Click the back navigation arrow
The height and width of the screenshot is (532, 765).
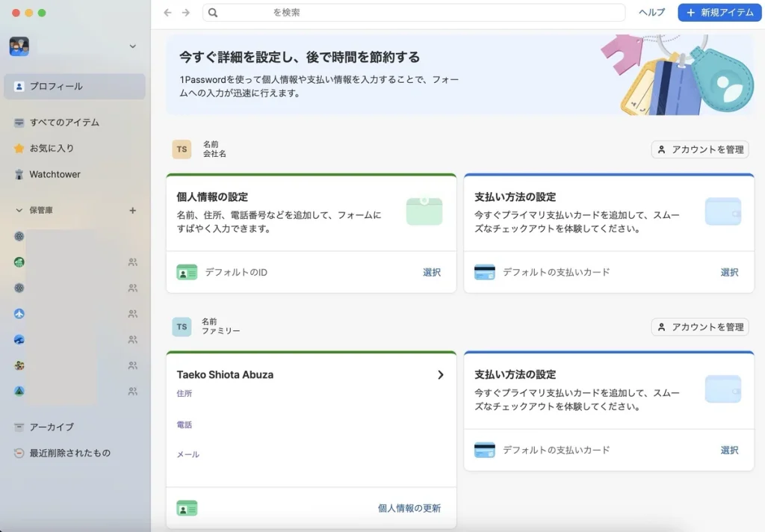(167, 13)
